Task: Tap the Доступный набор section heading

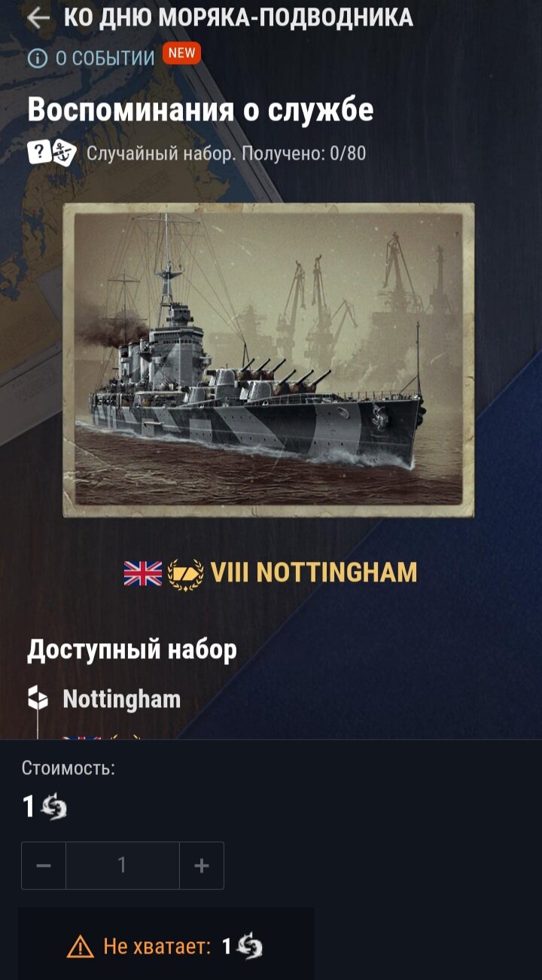Action: (132, 649)
